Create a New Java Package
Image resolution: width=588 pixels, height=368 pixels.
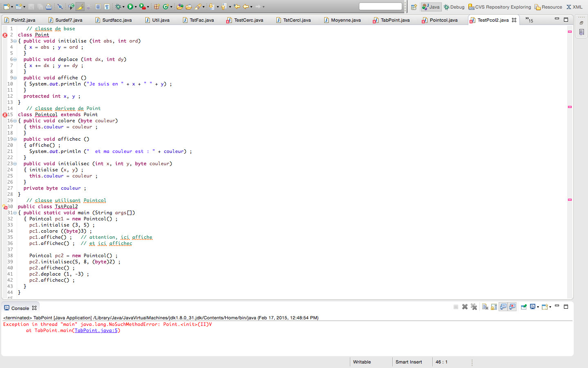point(156,7)
